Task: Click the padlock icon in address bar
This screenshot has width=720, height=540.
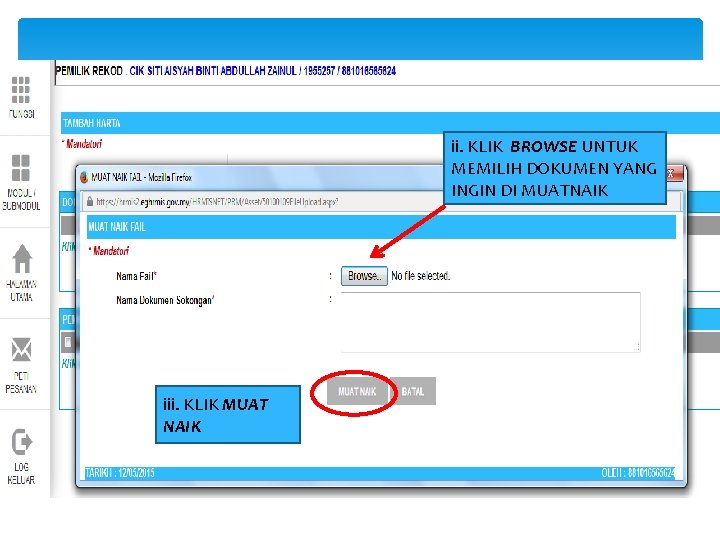Action: click(90, 202)
